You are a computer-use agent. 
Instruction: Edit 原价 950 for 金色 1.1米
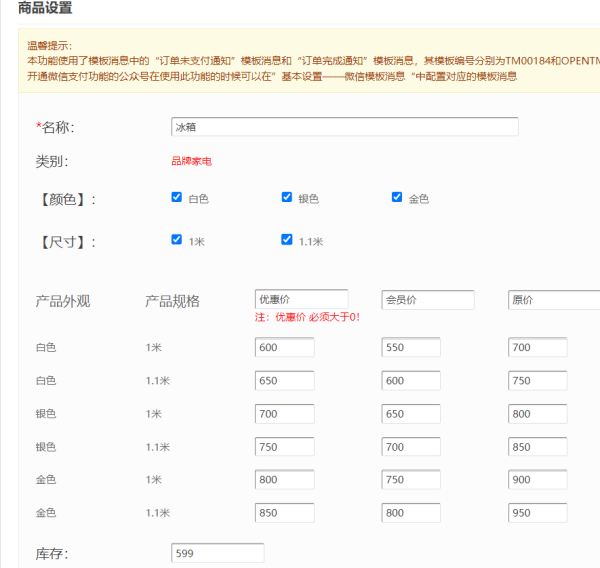[x=538, y=513]
